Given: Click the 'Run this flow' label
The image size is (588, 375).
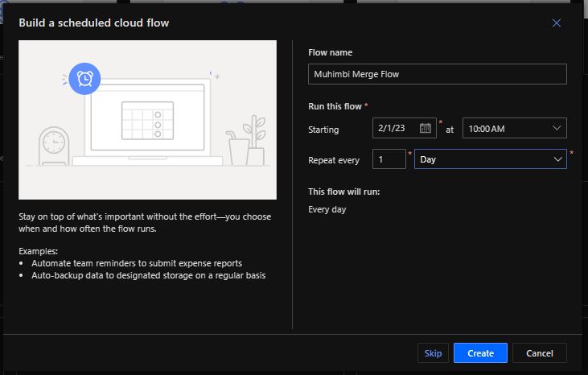Looking at the screenshot, I should pos(335,106).
